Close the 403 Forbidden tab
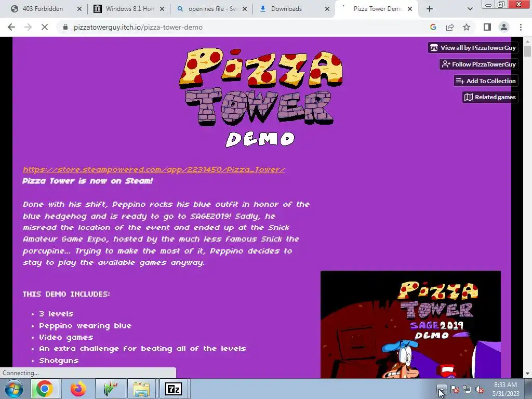Image resolution: width=532 pixels, height=399 pixels. (x=79, y=9)
